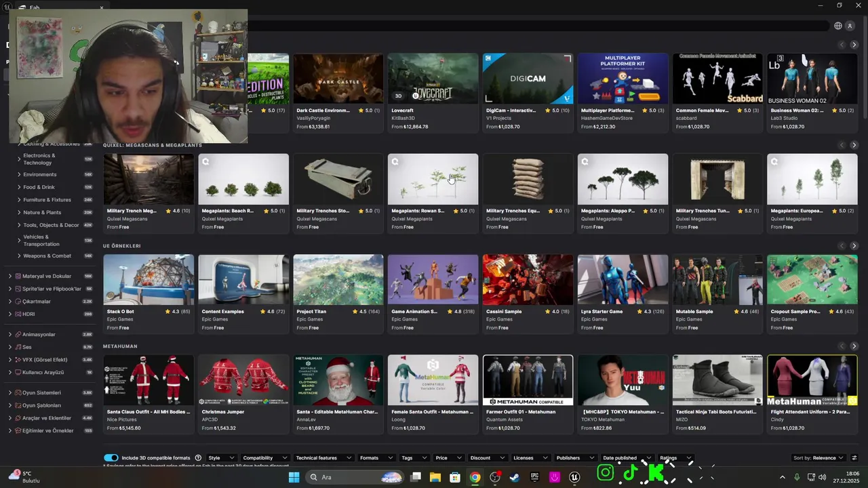Click the Windows taskbar search box Ara

[355, 477]
